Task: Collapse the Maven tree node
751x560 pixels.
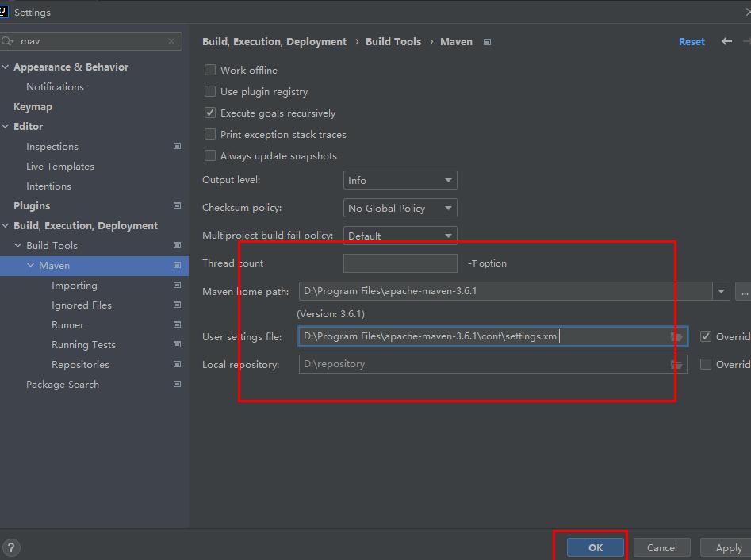Action: point(30,265)
